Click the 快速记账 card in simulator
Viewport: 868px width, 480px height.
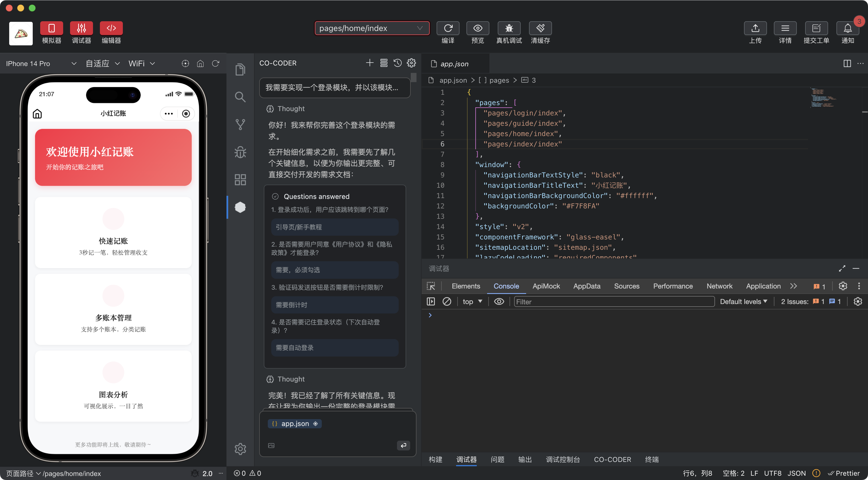click(113, 233)
